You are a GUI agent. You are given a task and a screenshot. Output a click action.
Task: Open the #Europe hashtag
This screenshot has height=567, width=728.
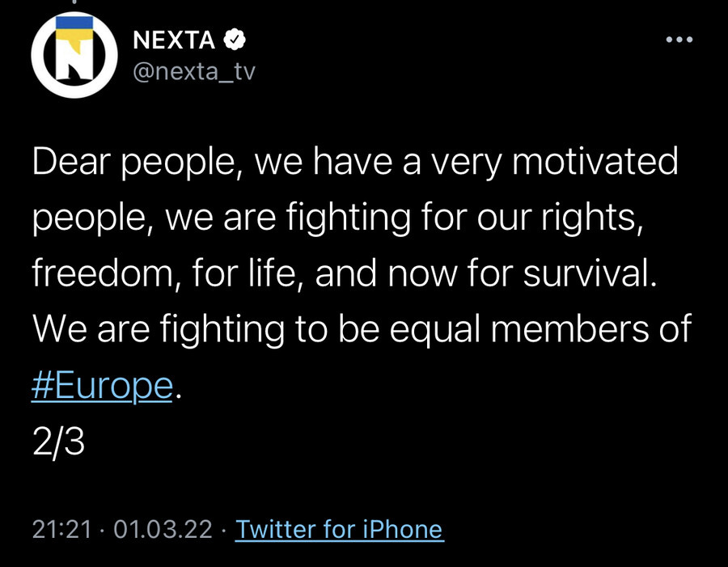pos(103,386)
